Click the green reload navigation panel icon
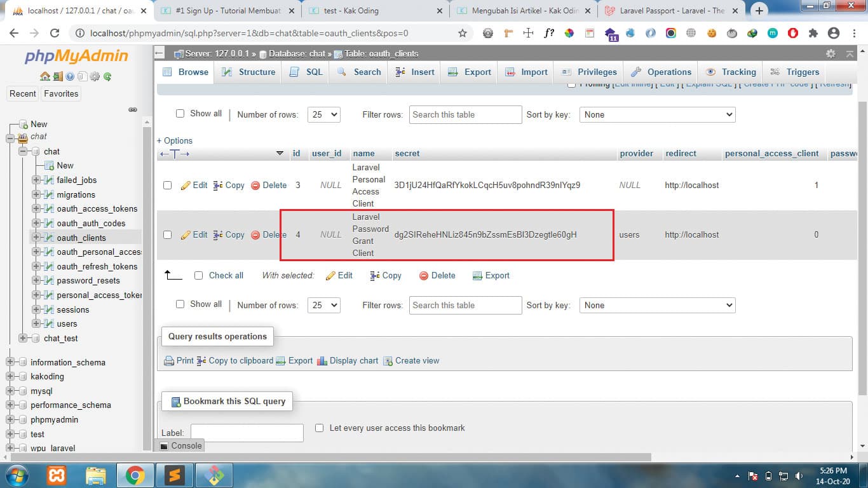 pos(107,77)
